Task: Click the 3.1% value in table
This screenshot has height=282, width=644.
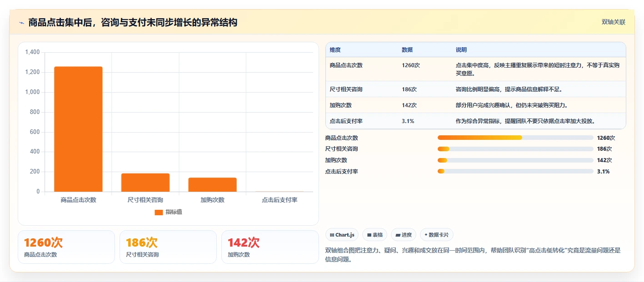Action: [408, 121]
